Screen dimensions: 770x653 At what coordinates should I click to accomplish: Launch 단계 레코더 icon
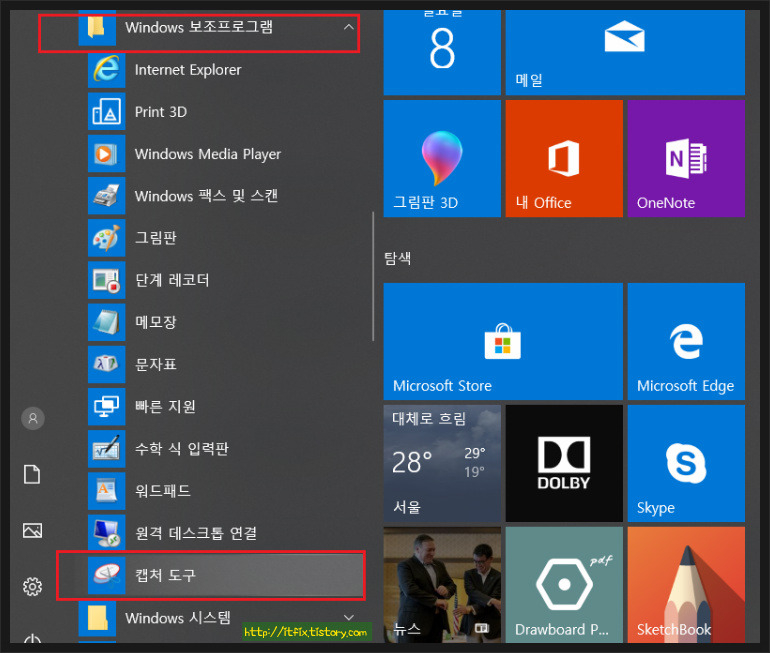click(106, 280)
